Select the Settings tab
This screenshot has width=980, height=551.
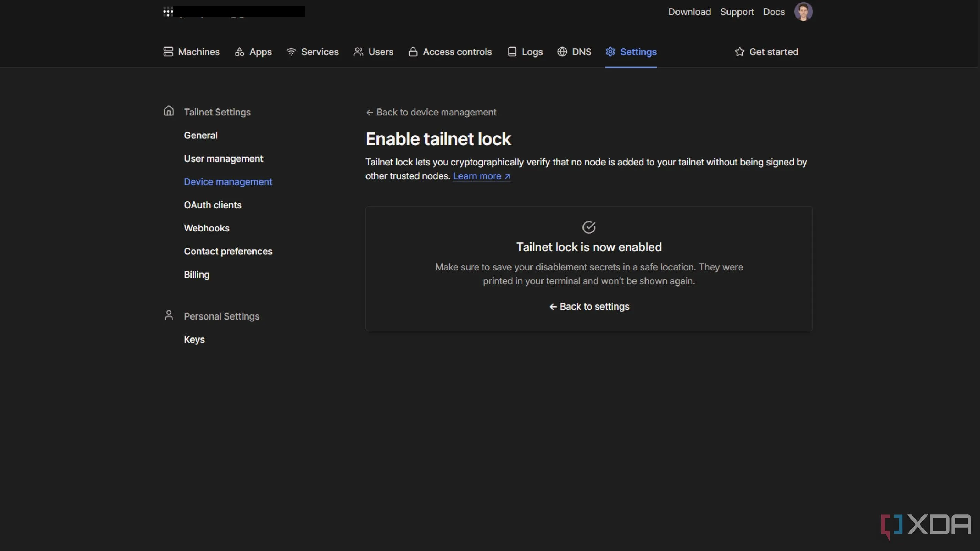tap(631, 52)
